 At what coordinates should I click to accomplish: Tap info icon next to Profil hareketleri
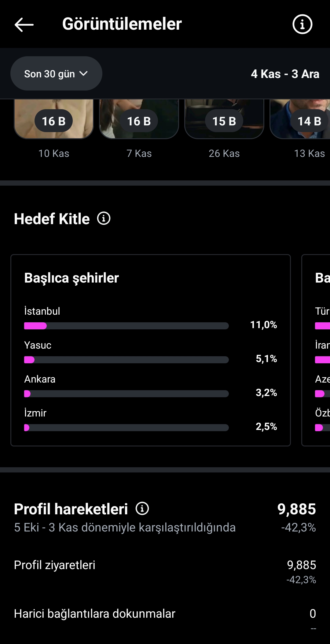[x=142, y=509]
